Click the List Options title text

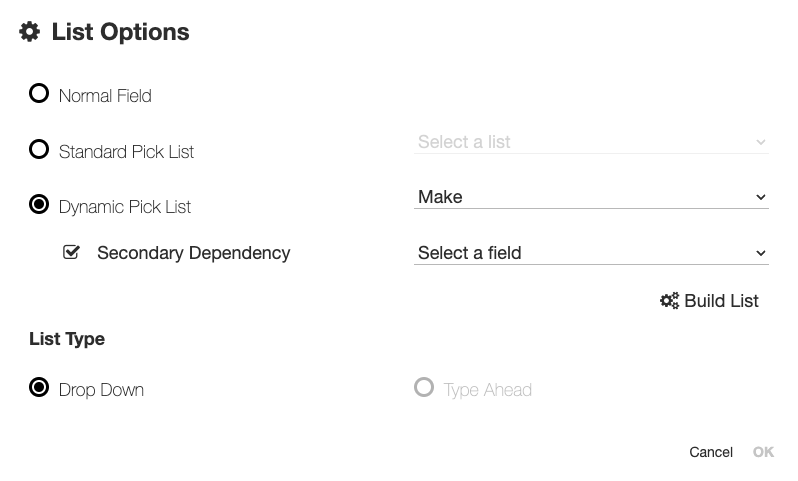coord(120,32)
